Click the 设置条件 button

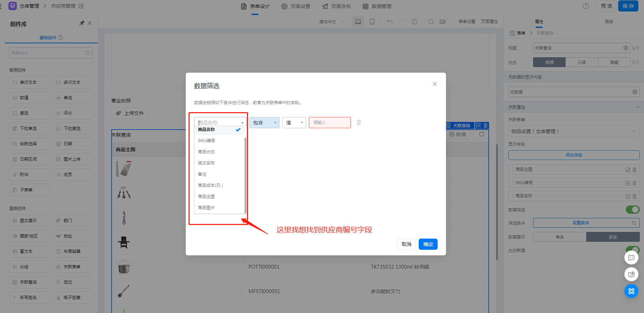[x=586, y=223]
